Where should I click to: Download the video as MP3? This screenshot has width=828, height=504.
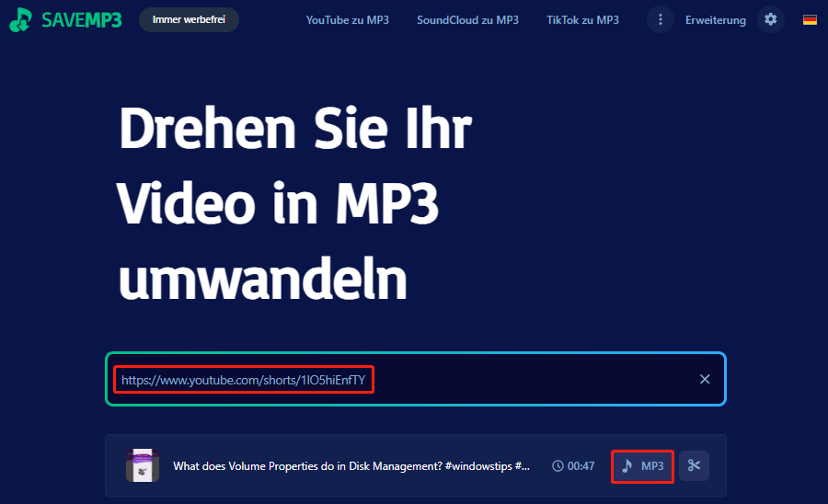tap(642, 466)
